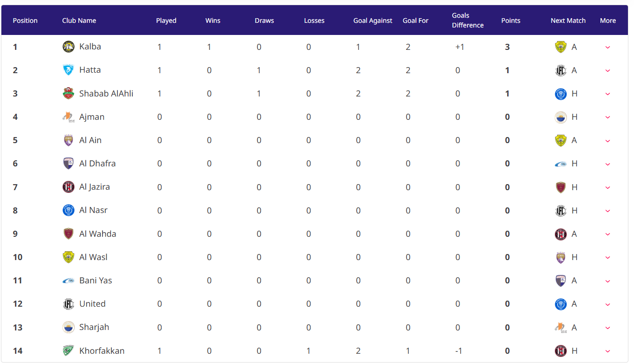
Task: Expand the Hatta row chevron
Action: (x=607, y=70)
